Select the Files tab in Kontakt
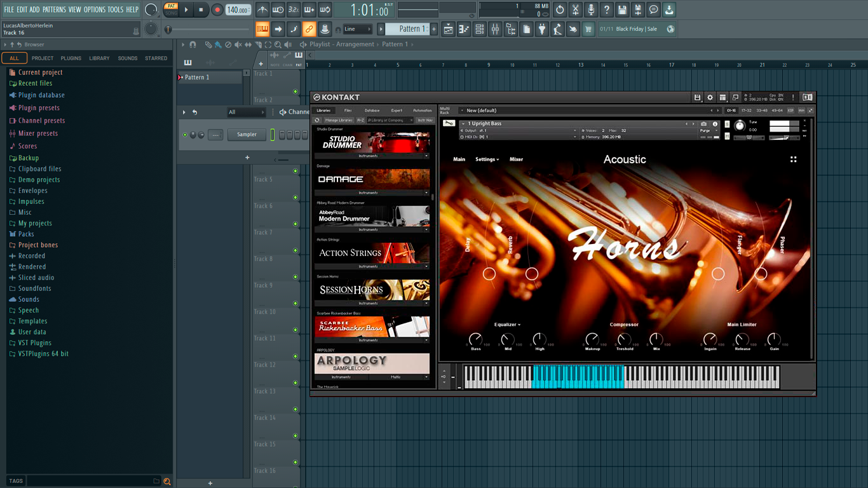The height and width of the screenshot is (488, 868). coord(348,111)
